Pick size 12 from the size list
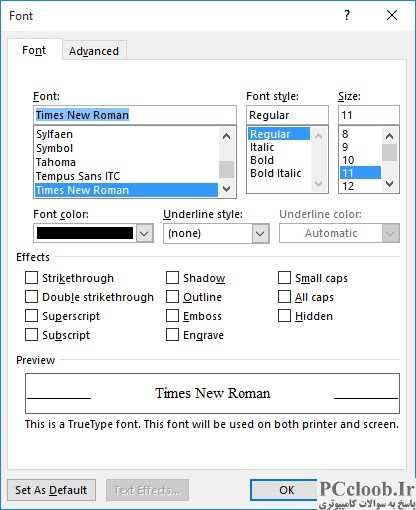416x510 pixels. tap(348, 186)
